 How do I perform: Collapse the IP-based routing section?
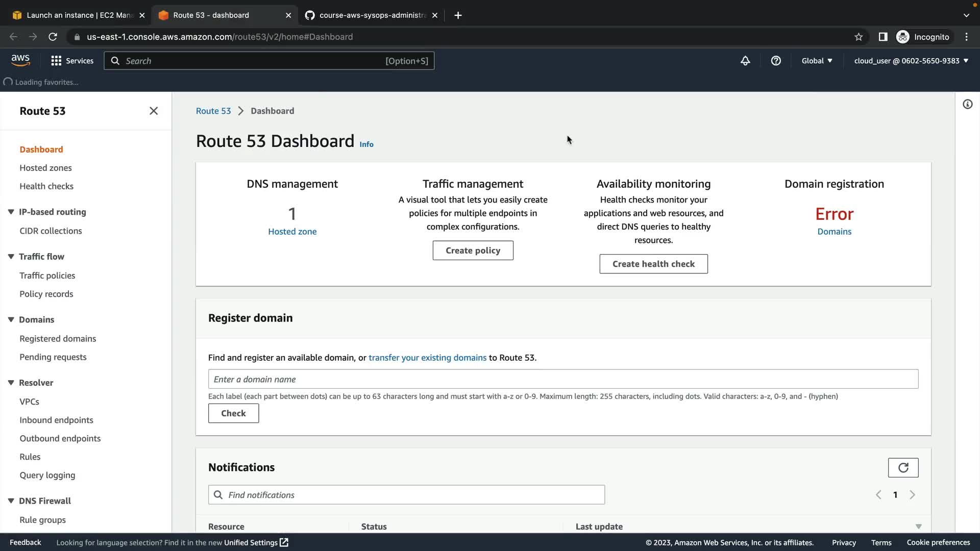point(11,212)
